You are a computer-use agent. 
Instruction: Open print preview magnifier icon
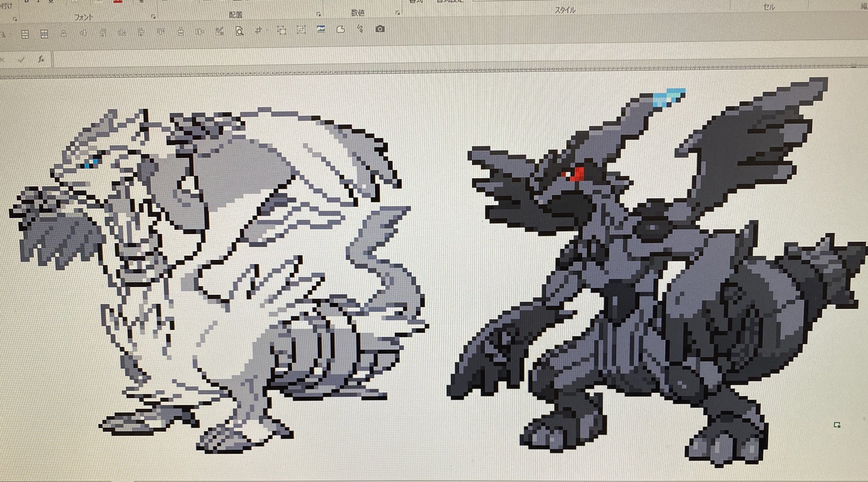[239, 31]
